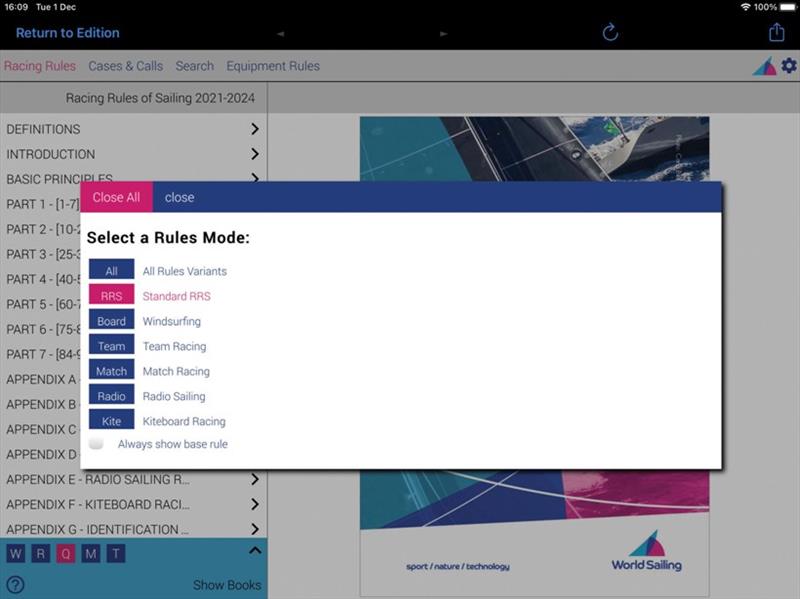The width and height of the screenshot is (800, 599).
Task: Open the Equipment Rules tab
Action: click(273, 66)
